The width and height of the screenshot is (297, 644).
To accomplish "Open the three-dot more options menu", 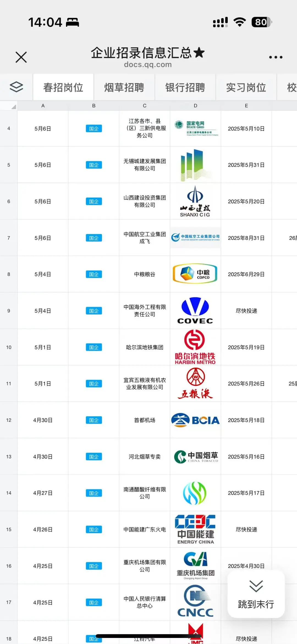I will [x=276, y=57].
